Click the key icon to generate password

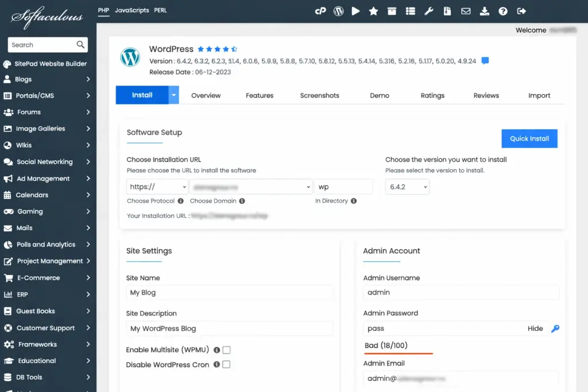(x=555, y=328)
